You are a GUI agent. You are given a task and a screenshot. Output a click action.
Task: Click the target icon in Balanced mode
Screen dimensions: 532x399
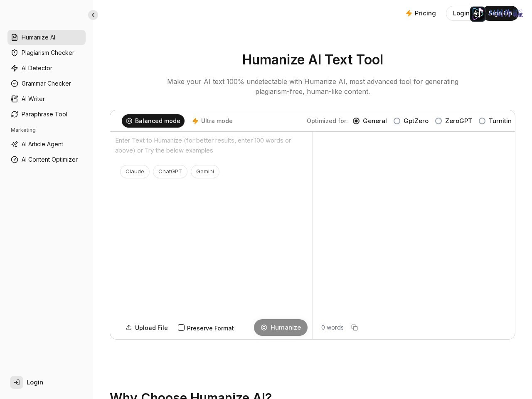point(129,121)
